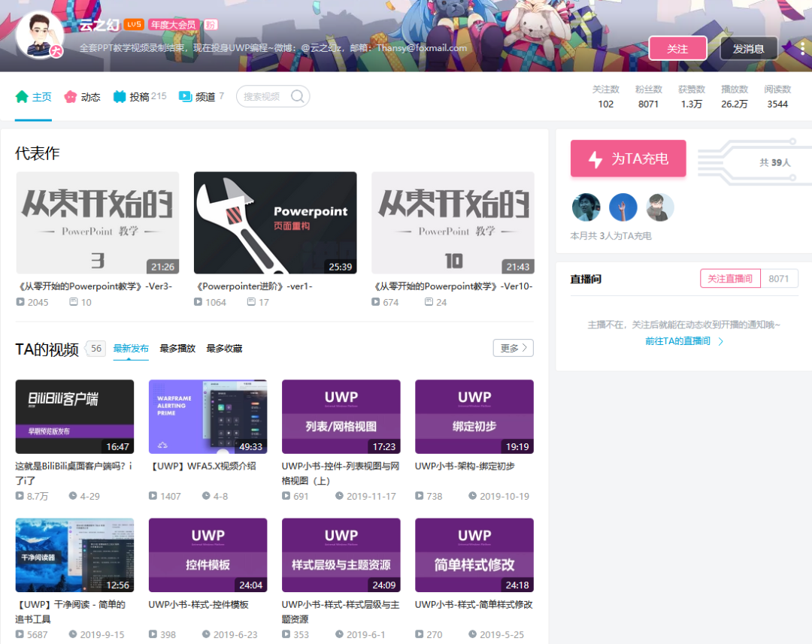Click the search magnifier in the video search box
Viewport: 812px width, 644px height.
(x=298, y=96)
